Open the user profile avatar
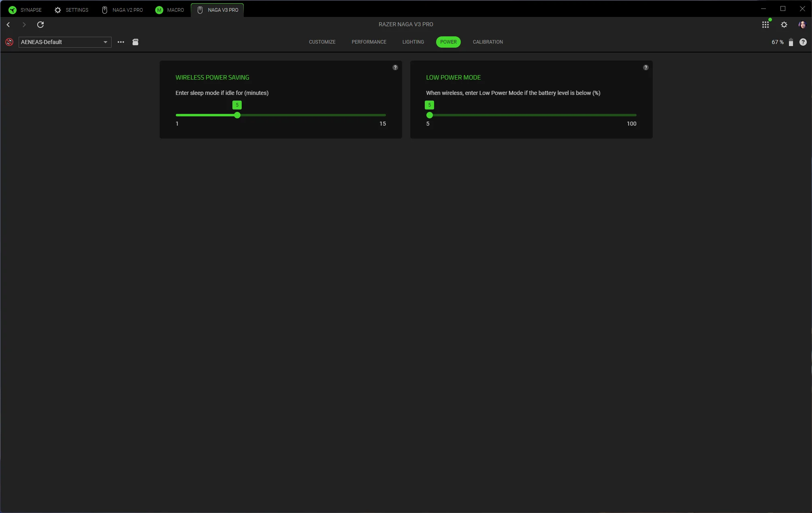 (x=803, y=25)
